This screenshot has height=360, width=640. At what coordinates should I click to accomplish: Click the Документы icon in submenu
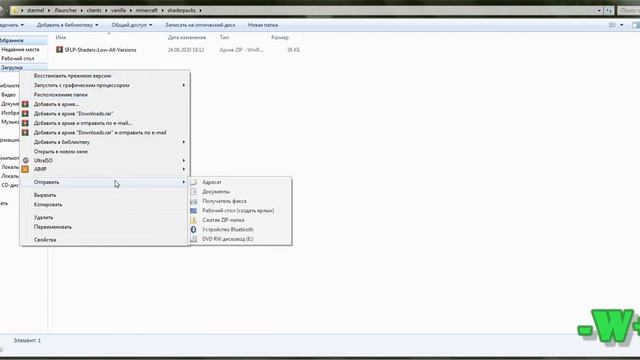(x=193, y=191)
